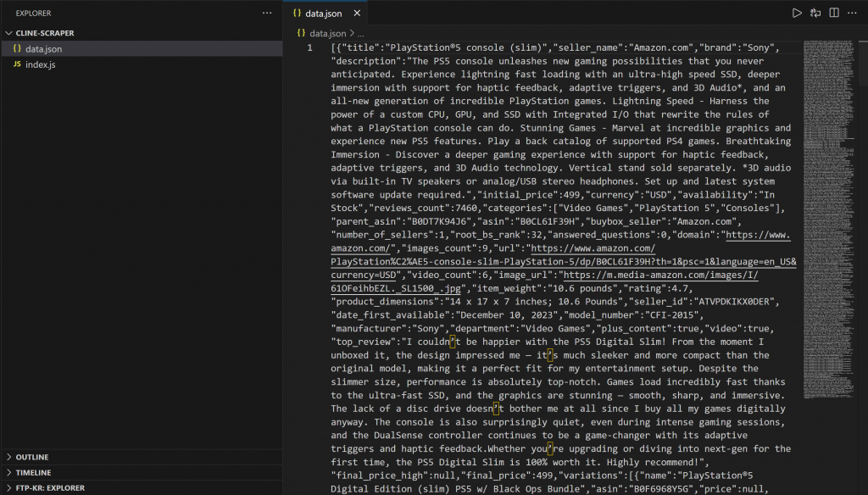Viewport: 868px width, 495px height.
Task: Follow the PlayStation product page URL link
Action: (x=564, y=261)
